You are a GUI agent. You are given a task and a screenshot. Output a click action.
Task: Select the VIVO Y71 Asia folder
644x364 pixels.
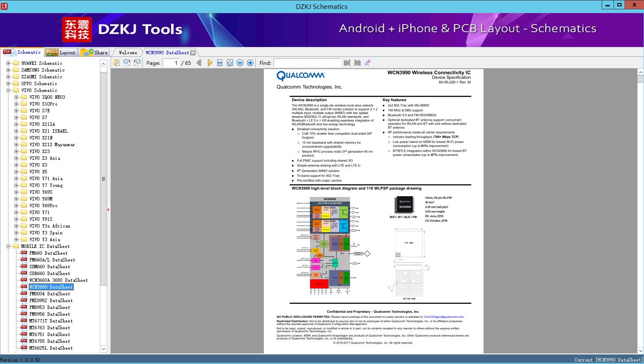pos(46,178)
